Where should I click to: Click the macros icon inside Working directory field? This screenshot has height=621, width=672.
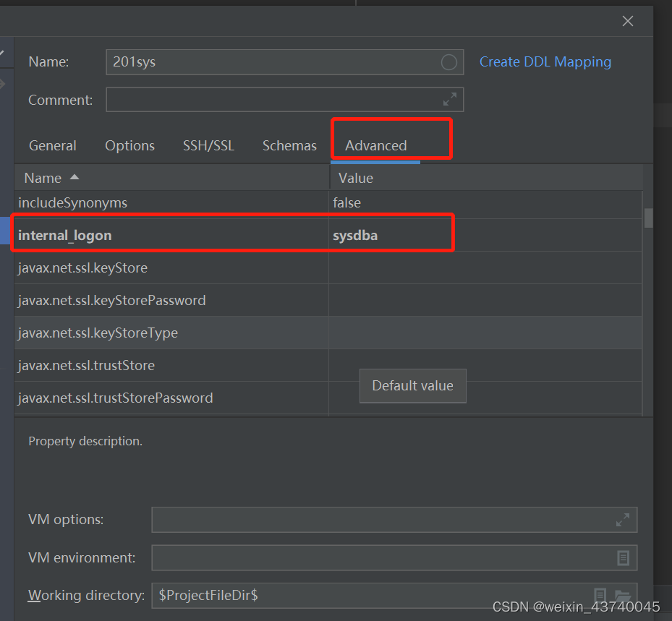[x=600, y=595]
